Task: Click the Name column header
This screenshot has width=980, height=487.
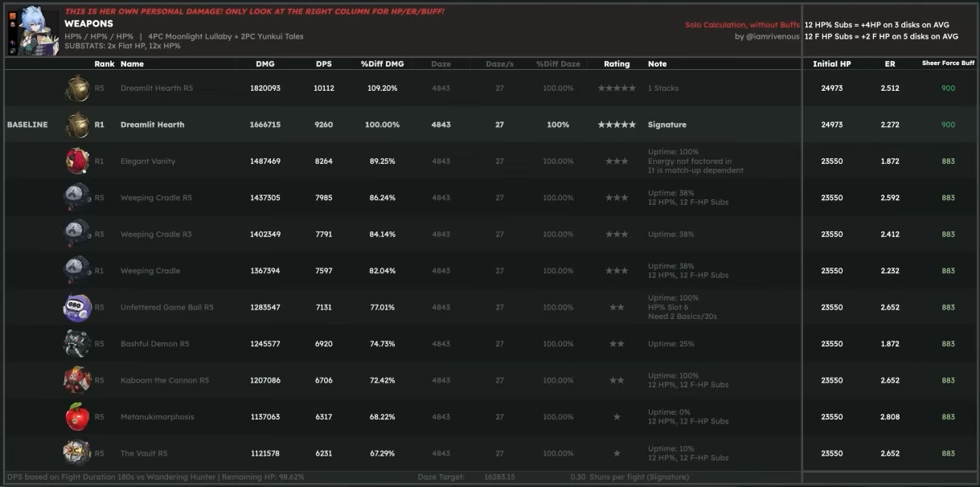Action: 132,63
